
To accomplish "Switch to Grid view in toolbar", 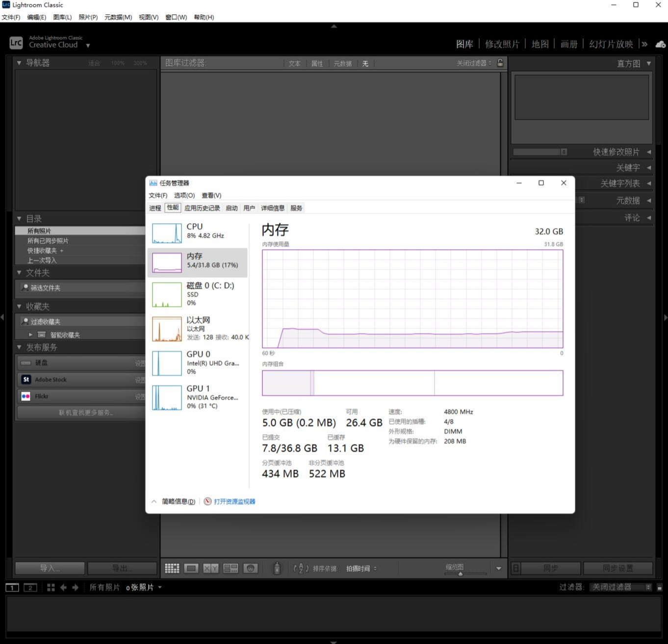I will tap(172, 568).
